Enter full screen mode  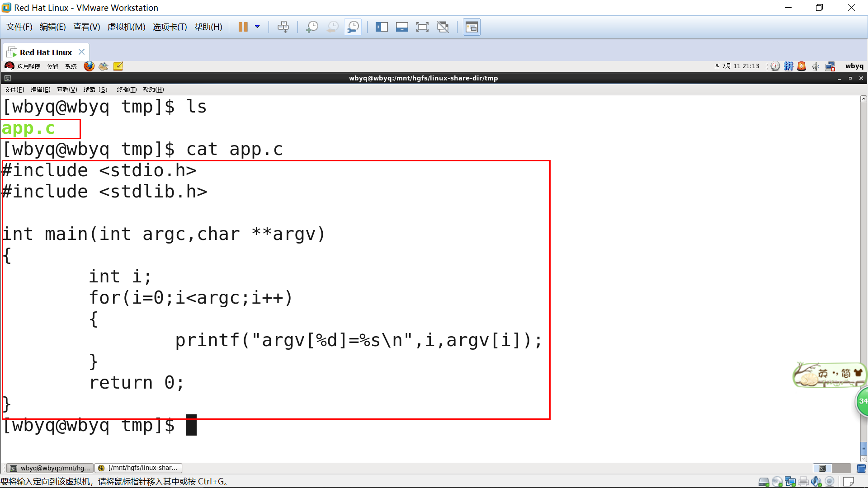422,27
